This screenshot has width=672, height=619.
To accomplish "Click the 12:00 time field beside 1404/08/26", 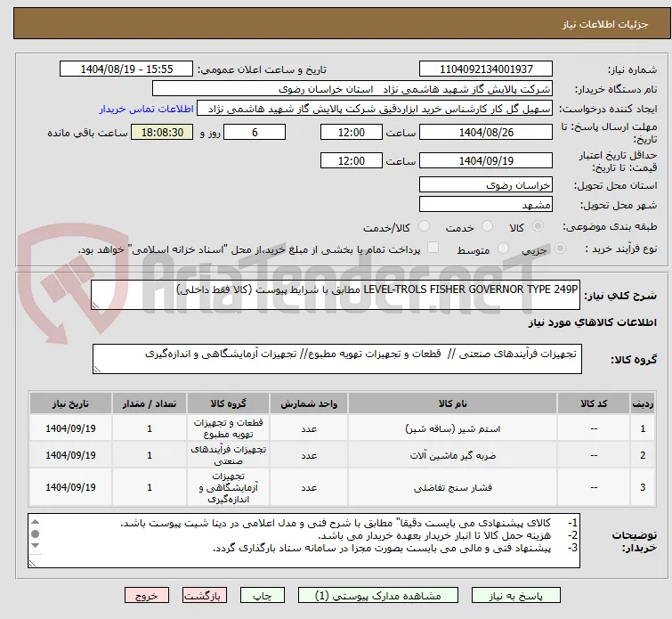I will click(x=351, y=132).
